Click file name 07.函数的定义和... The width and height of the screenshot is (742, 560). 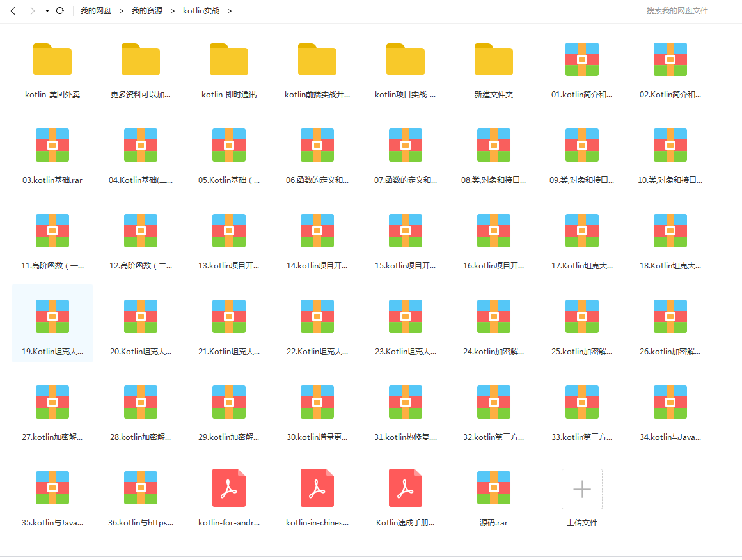[406, 180]
